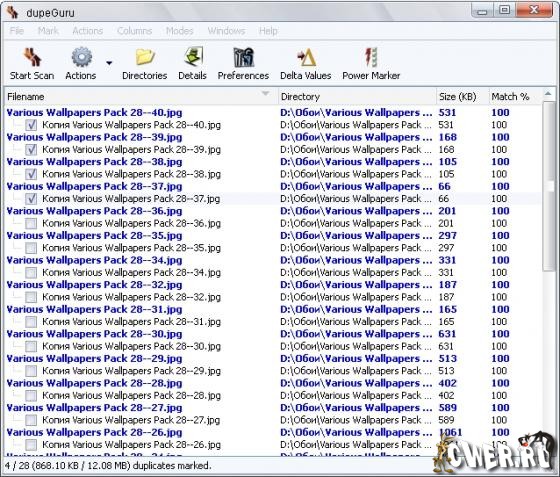Check Копия Various Wallpapers Pack 28--31.jpg
The image size is (560, 477).
click(x=31, y=322)
